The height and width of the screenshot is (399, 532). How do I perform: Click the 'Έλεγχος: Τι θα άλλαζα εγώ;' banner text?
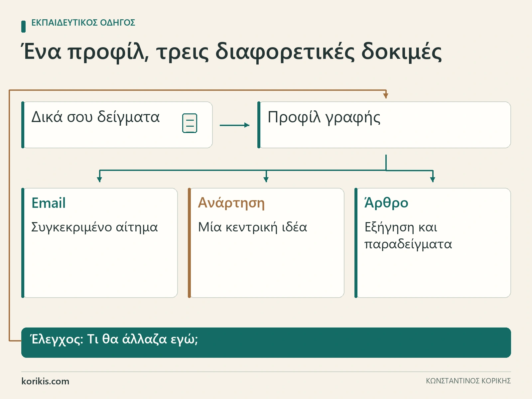(x=114, y=339)
